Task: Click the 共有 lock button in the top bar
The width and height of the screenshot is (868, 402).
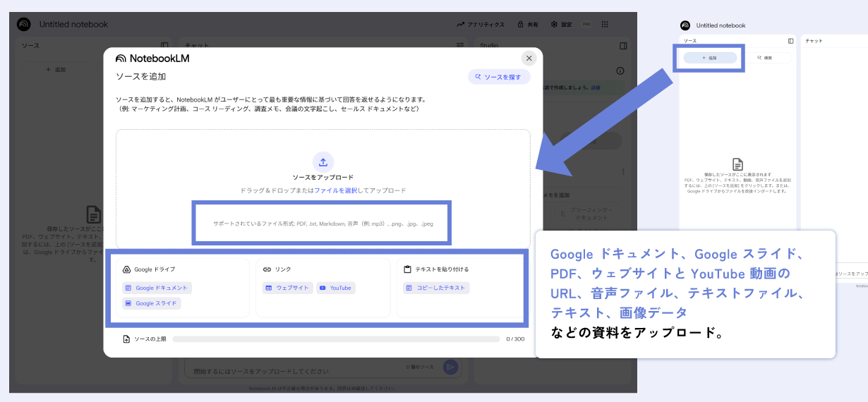Action: point(527,24)
